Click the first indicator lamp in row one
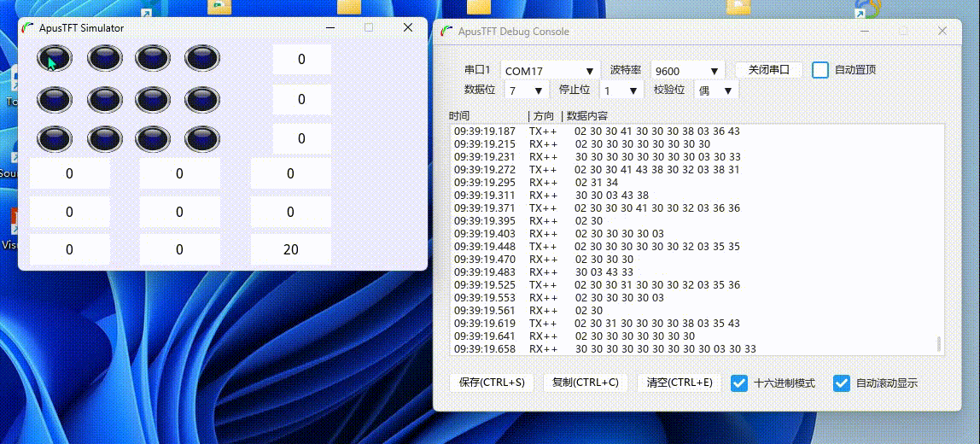The height and width of the screenshot is (444, 980). click(x=55, y=59)
